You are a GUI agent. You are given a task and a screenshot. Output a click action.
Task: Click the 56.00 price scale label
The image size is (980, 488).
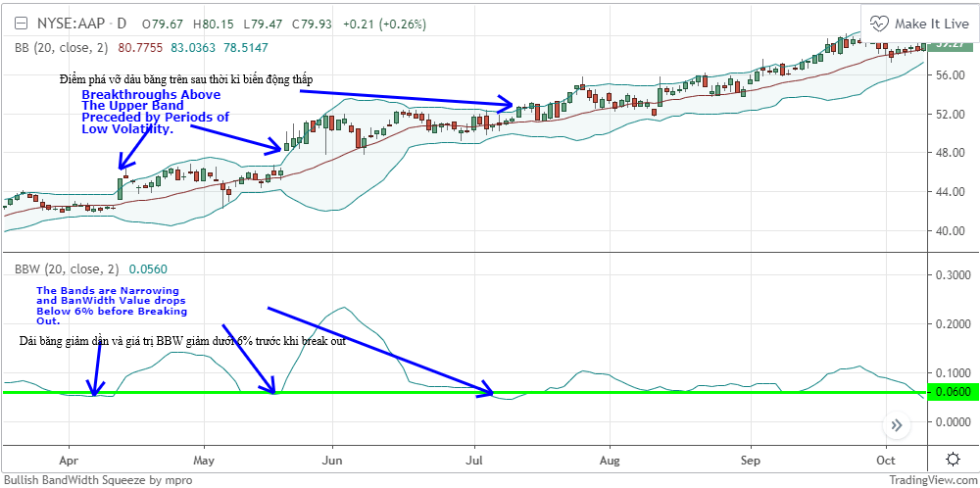click(949, 75)
